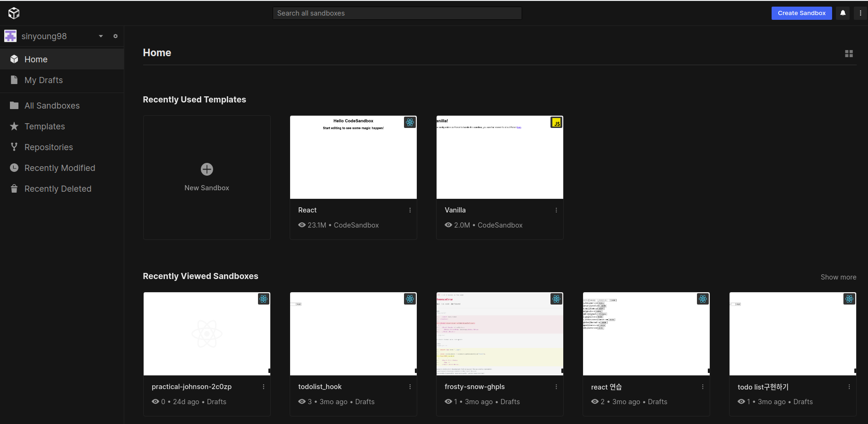
Task: Click JS badge on Vanilla template
Action: (556, 122)
